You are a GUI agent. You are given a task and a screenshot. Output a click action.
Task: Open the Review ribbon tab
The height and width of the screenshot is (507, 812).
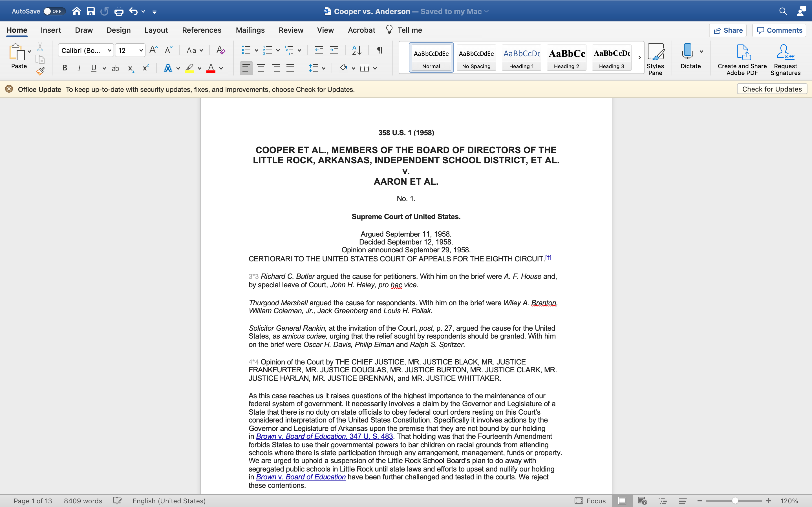pos(291,30)
